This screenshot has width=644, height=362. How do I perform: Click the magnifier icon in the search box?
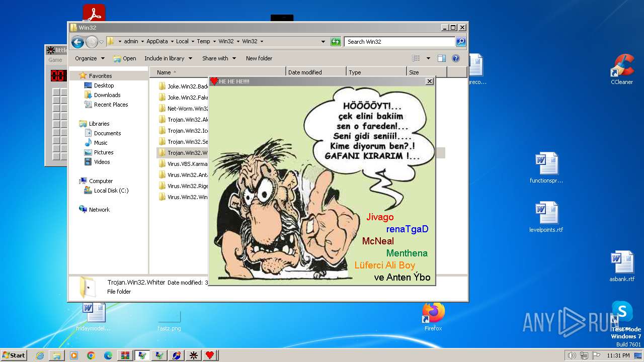tap(460, 42)
